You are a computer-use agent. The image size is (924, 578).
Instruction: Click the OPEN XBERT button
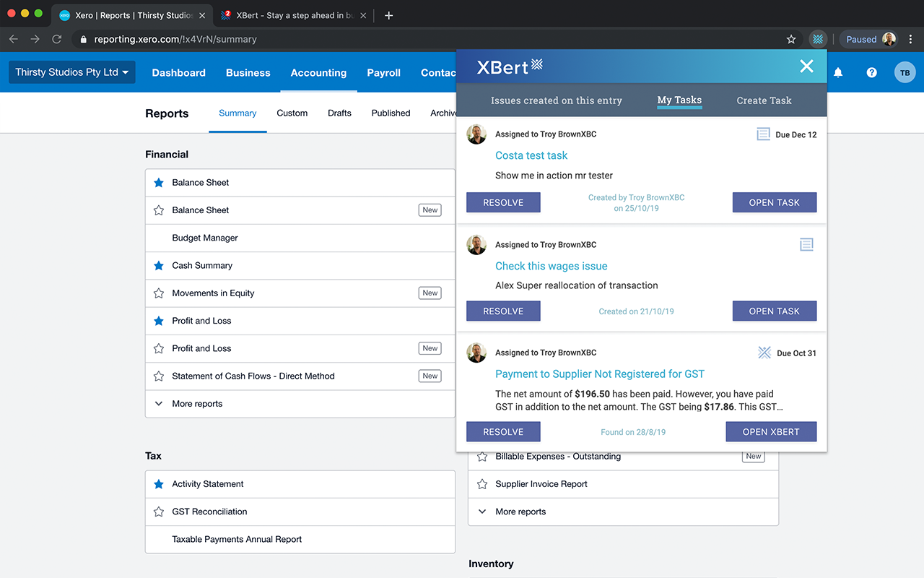coord(771,431)
